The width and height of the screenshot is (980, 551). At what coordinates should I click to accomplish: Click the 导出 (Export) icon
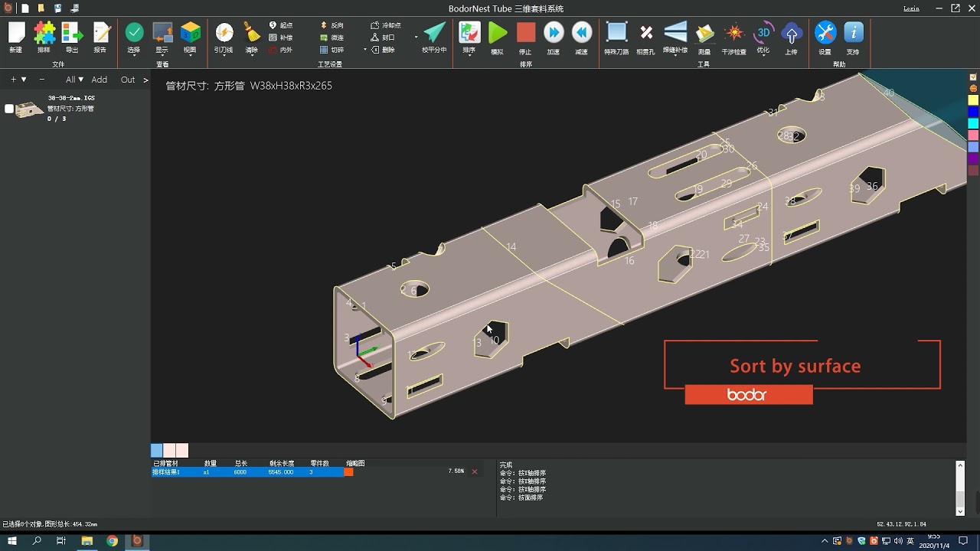coord(72,33)
